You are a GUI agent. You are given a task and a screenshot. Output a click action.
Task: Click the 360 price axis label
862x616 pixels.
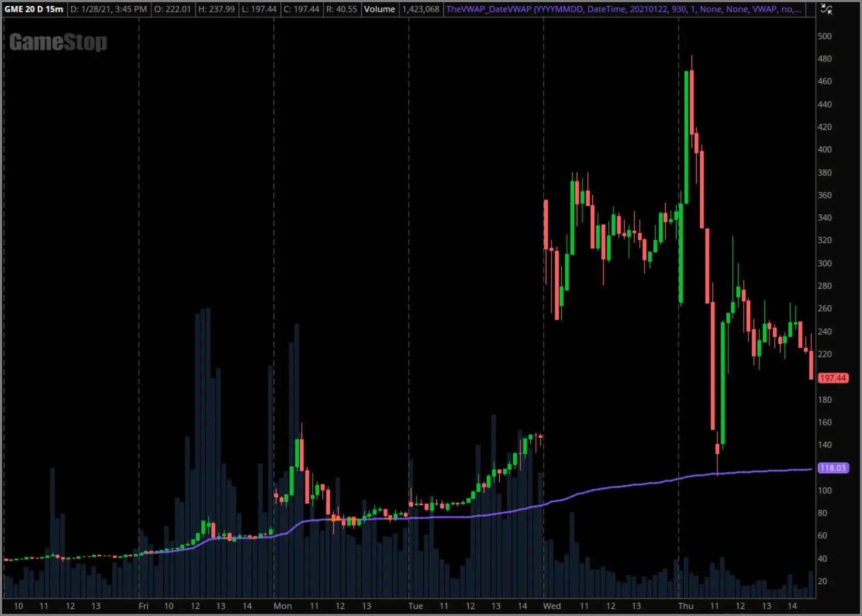pyautogui.click(x=825, y=195)
